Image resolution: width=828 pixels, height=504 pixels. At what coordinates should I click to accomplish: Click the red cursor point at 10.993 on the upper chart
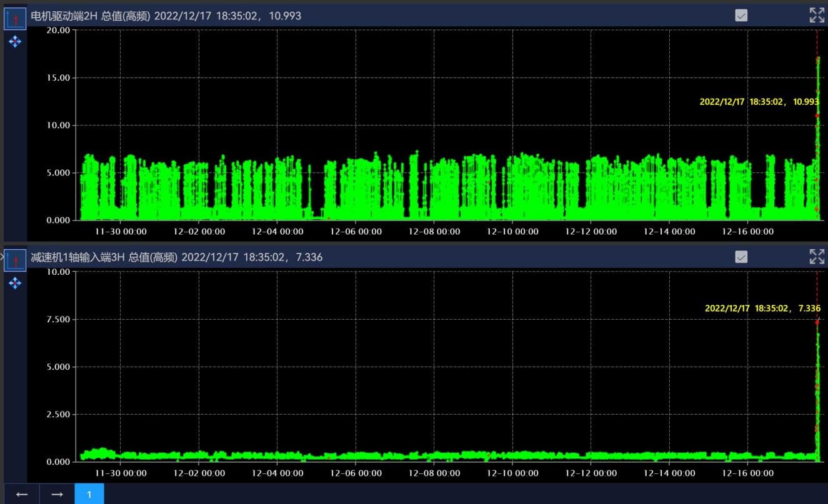pyautogui.click(x=817, y=116)
